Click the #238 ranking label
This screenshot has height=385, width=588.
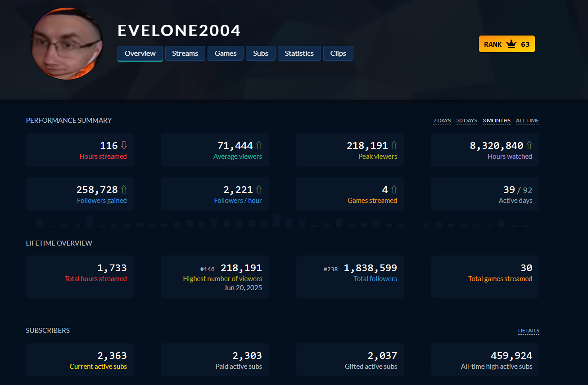[330, 269]
